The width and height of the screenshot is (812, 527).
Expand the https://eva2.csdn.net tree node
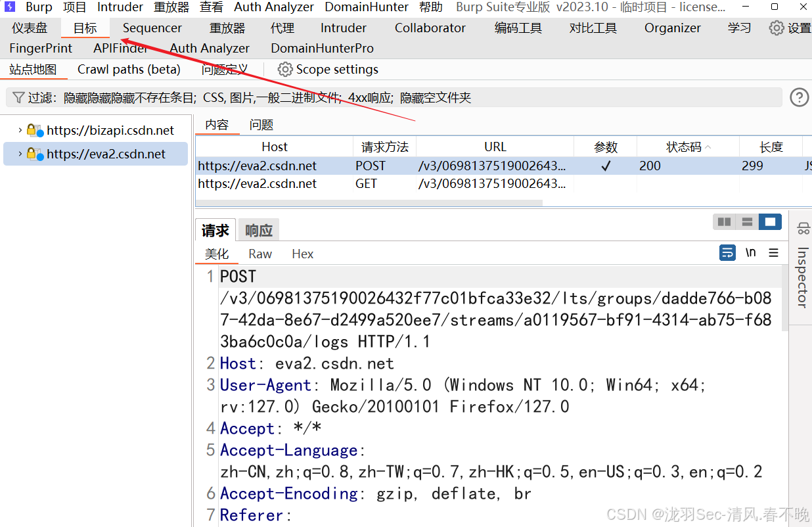click(x=20, y=154)
